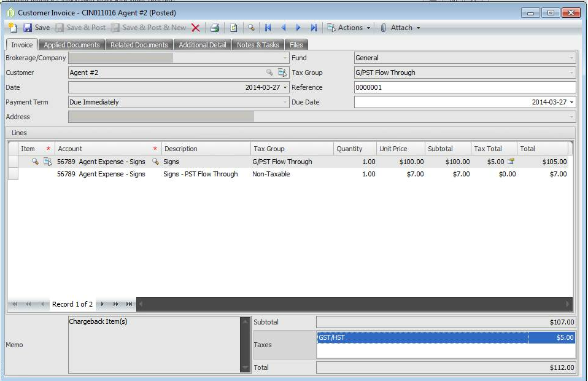Click the tax detail icon beside $5.00

tap(511, 162)
